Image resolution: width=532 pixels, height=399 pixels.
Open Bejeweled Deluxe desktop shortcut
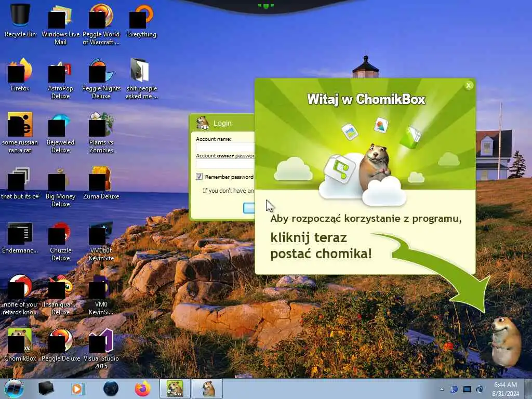click(x=60, y=132)
